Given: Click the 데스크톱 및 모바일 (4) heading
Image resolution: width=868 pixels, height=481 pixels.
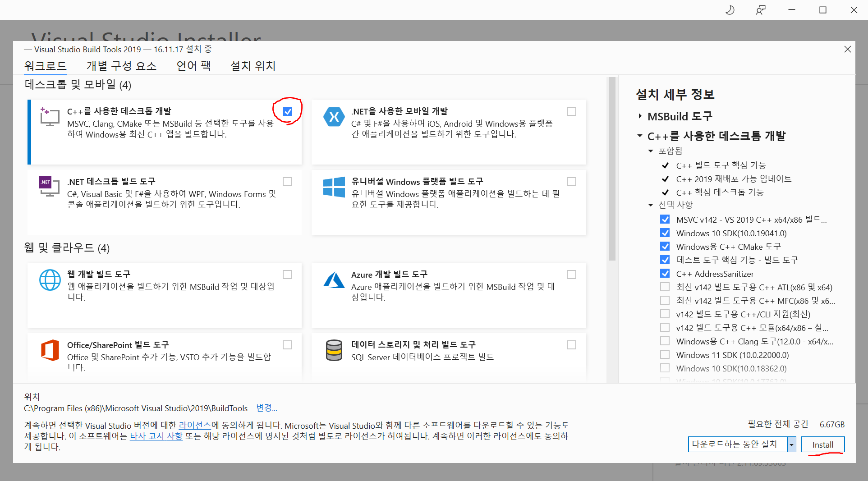Looking at the screenshot, I should coord(78,85).
